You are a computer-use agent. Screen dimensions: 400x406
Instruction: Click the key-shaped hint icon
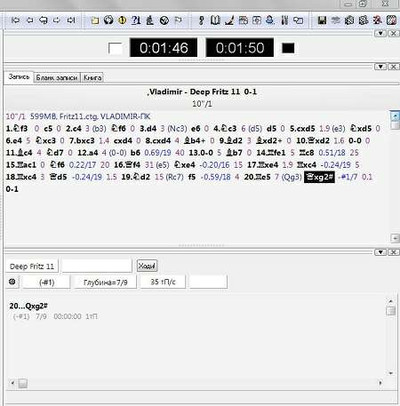pos(201,21)
